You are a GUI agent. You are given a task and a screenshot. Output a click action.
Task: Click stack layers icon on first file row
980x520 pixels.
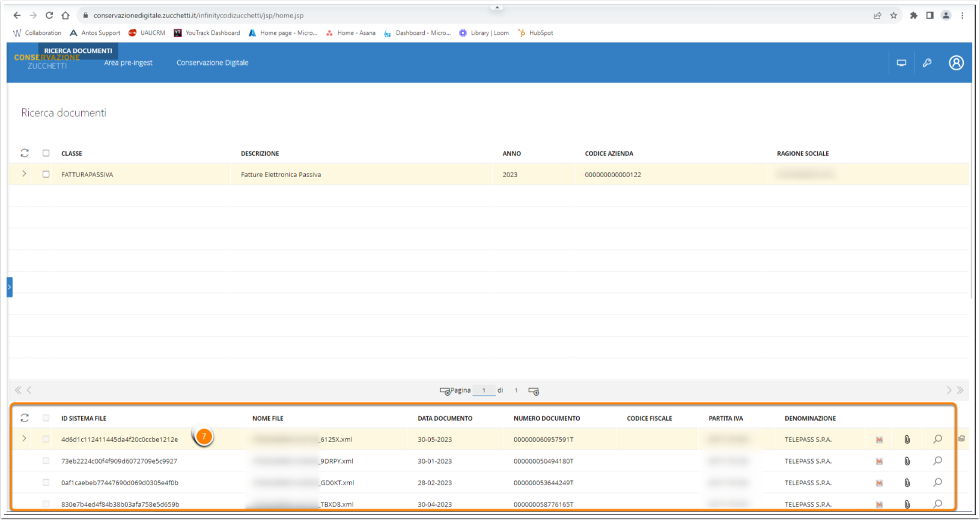961,438
